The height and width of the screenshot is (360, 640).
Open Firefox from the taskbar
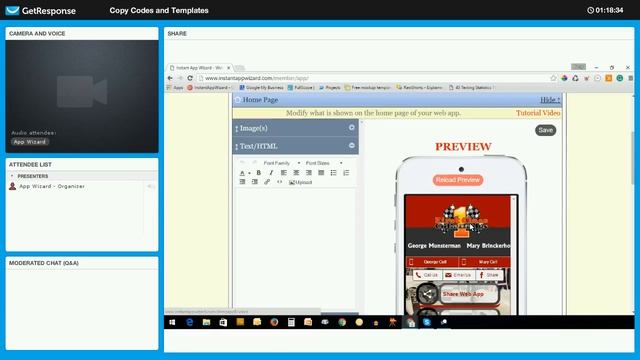click(274, 322)
